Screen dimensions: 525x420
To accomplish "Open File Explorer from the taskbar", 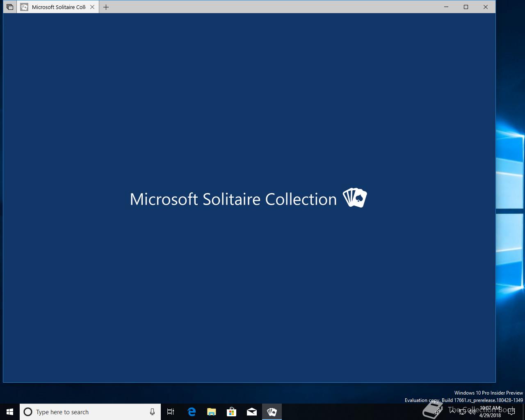I will point(212,412).
